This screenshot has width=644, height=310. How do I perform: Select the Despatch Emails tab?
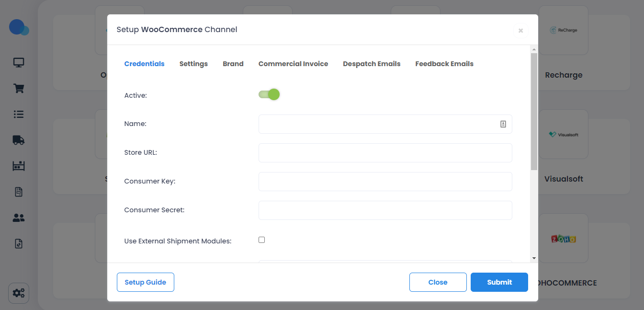372,64
